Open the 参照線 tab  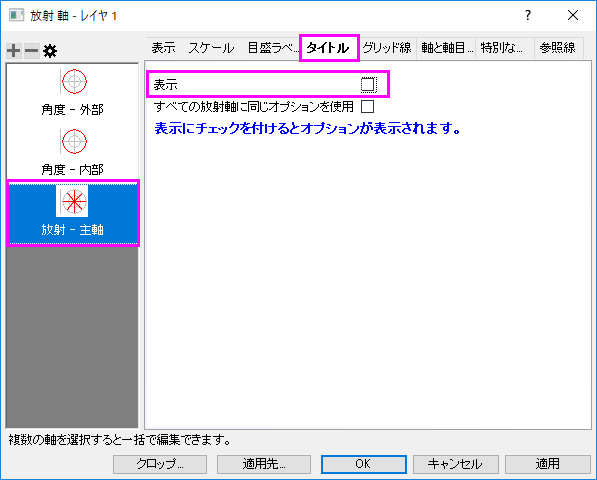[x=557, y=48]
